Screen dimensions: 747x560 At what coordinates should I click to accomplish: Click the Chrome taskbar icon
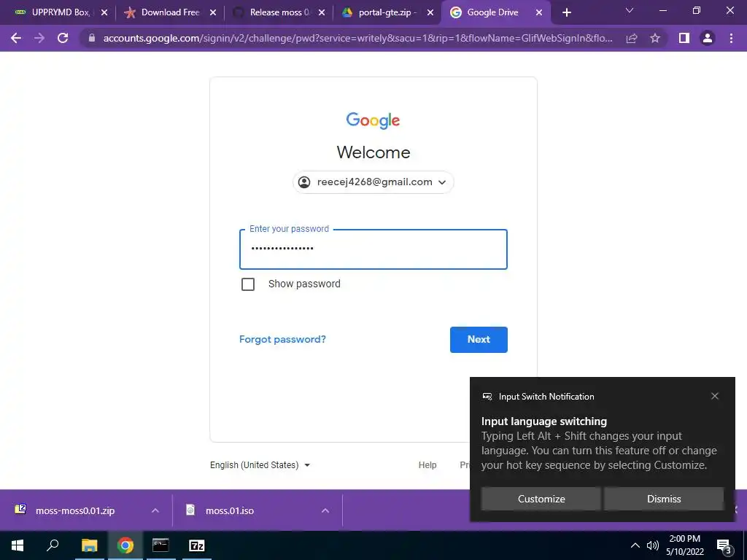coord(125,545)
